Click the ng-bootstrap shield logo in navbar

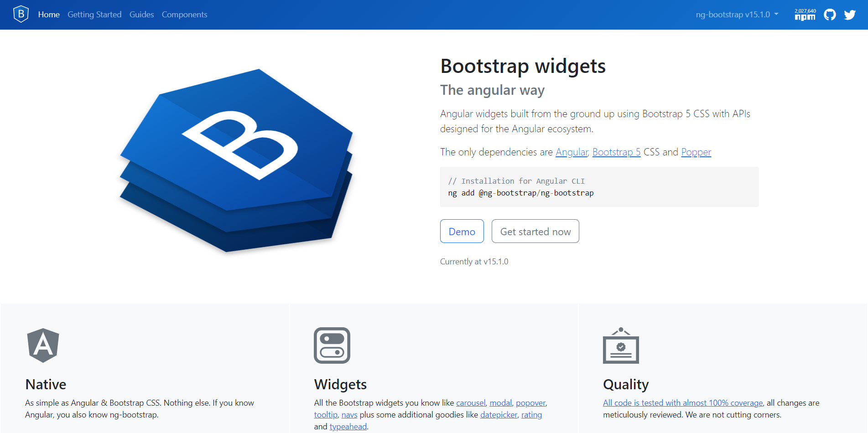tap(21, 14)
